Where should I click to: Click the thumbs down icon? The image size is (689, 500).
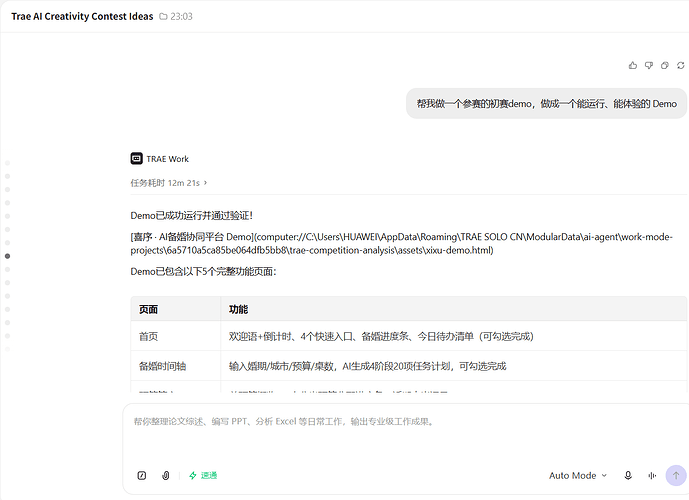(649, 65)
